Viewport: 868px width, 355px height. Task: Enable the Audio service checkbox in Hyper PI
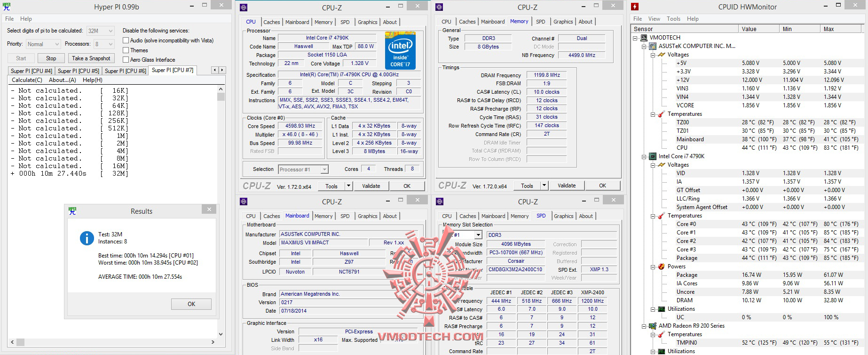click(126, 40)
